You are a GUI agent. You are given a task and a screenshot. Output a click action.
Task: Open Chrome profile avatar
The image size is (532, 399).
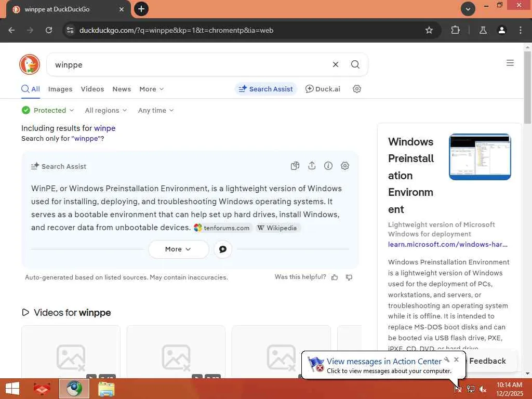point(501,30)
